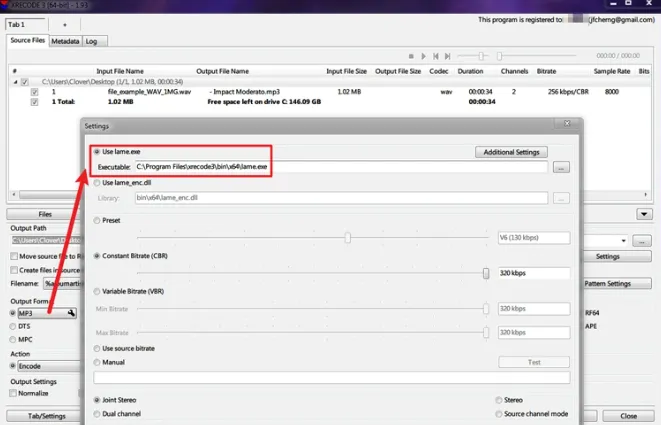Image resolution: width=661 pixels, height=425 pixels.
Task: Sort by Duration column header
Action: (x=470, y=71)
